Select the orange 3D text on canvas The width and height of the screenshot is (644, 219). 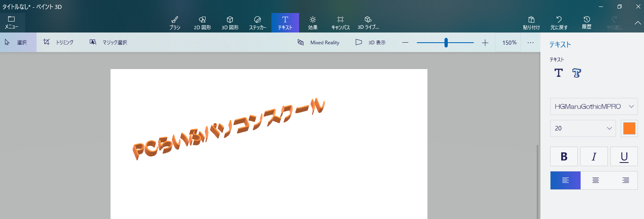coord(228,128)
